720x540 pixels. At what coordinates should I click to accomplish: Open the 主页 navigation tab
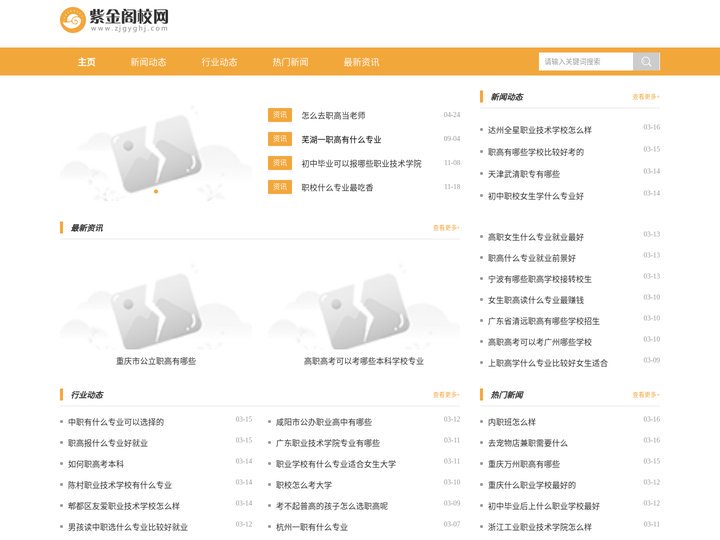[86, 62]
